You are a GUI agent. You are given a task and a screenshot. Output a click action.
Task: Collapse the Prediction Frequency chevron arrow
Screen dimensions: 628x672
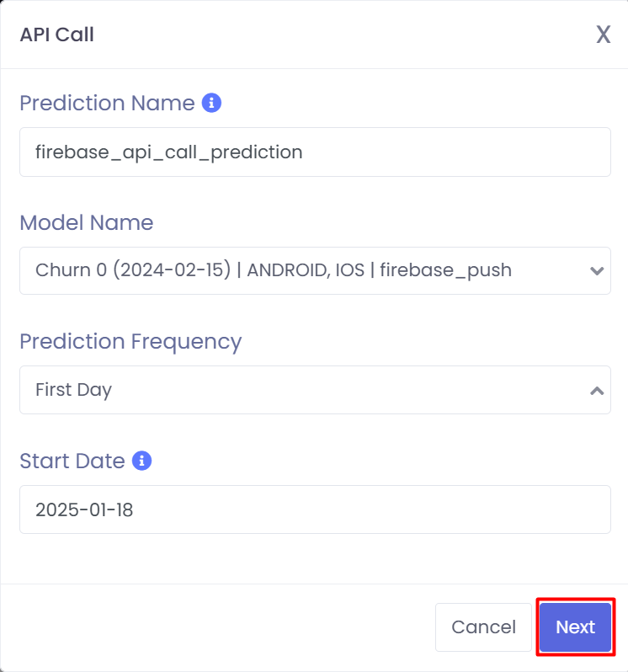tap(597, 391)
